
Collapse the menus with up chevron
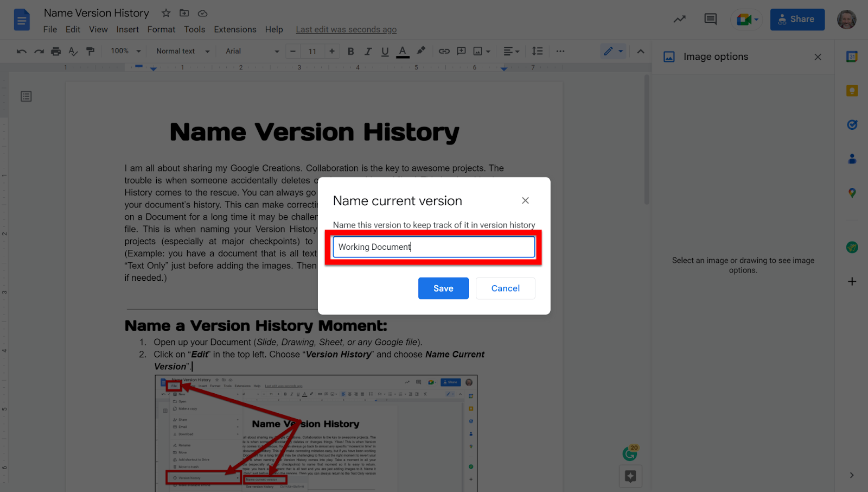coord(641,51)
